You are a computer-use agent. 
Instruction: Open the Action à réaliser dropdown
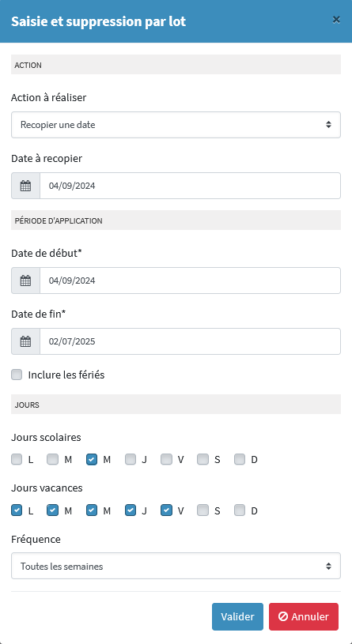click(x=176, y=125)
